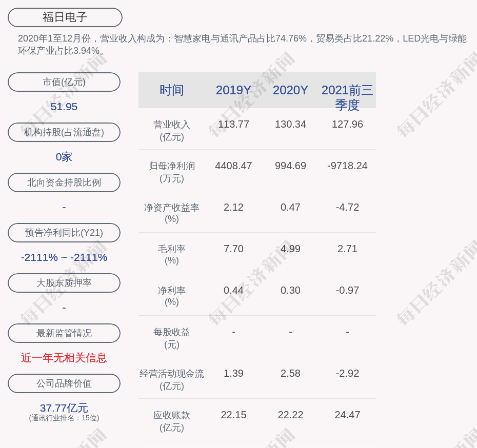Viewport: 477px width, 448px height.
Task: Select gross margin value 2.71
Action: click(347, 249)
